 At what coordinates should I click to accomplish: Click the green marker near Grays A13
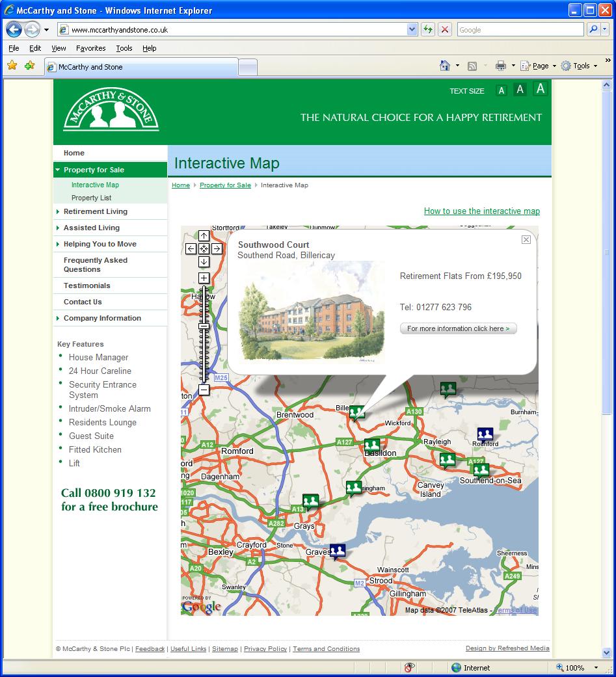310,501
